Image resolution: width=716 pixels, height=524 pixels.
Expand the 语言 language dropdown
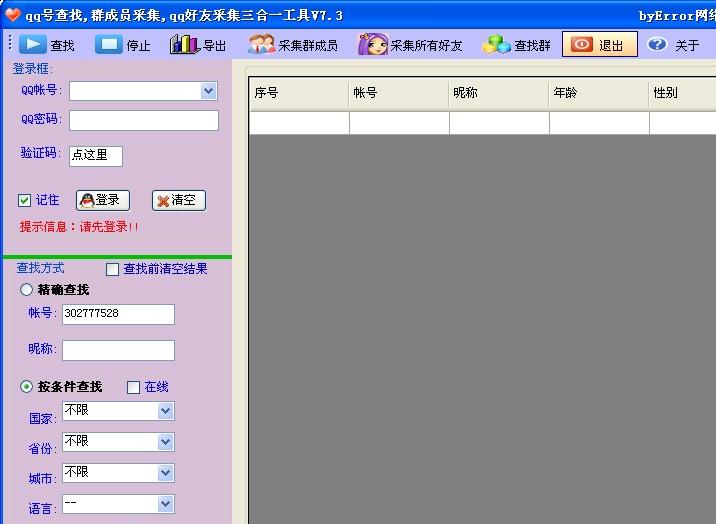tap(165, 504)
